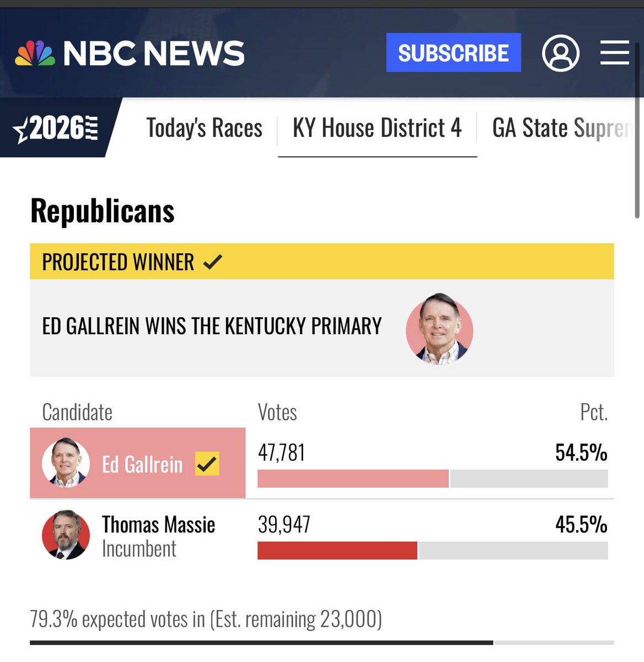Click the 2026 elections badge
This screenshot has width=644, height=662.
pyautogui.click(x=55, y=128)
